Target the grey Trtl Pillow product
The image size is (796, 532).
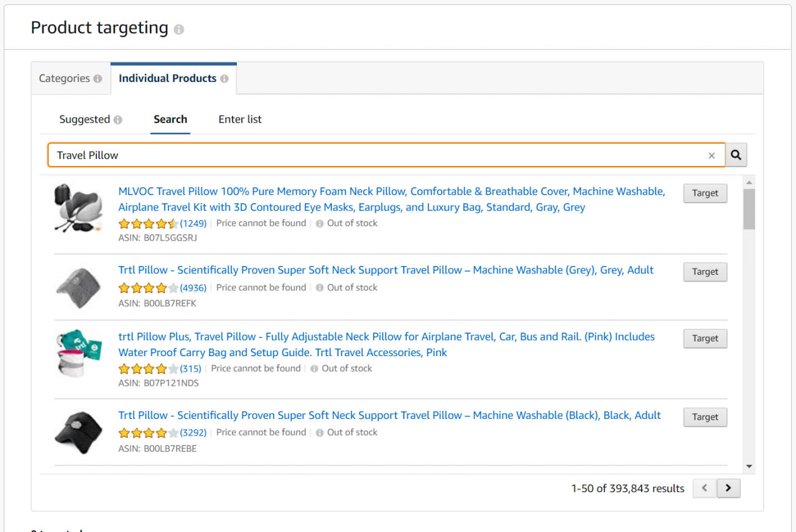click(705, 272)
